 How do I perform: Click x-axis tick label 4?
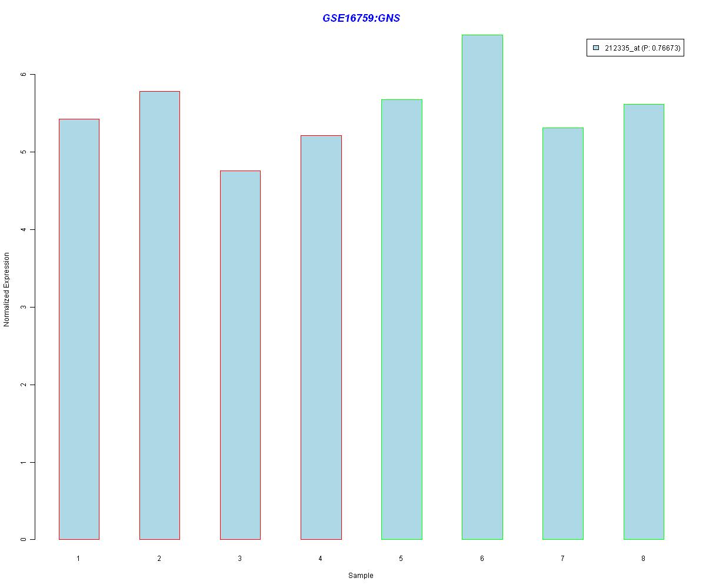321,558
